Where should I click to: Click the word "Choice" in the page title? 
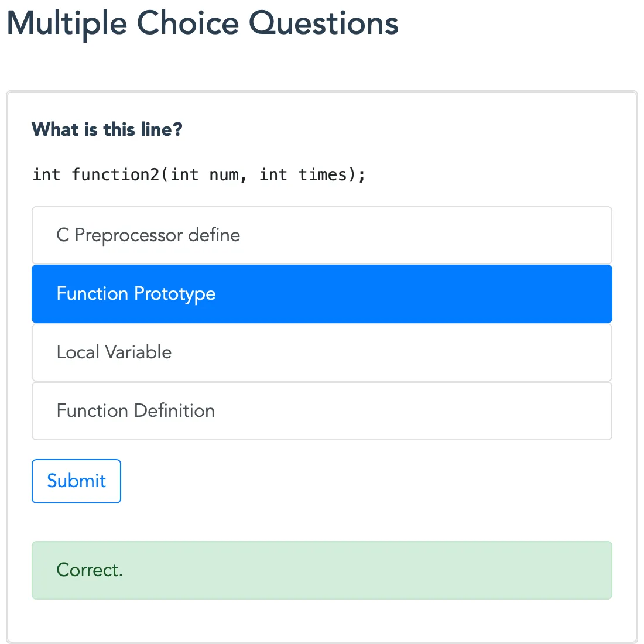187,24
